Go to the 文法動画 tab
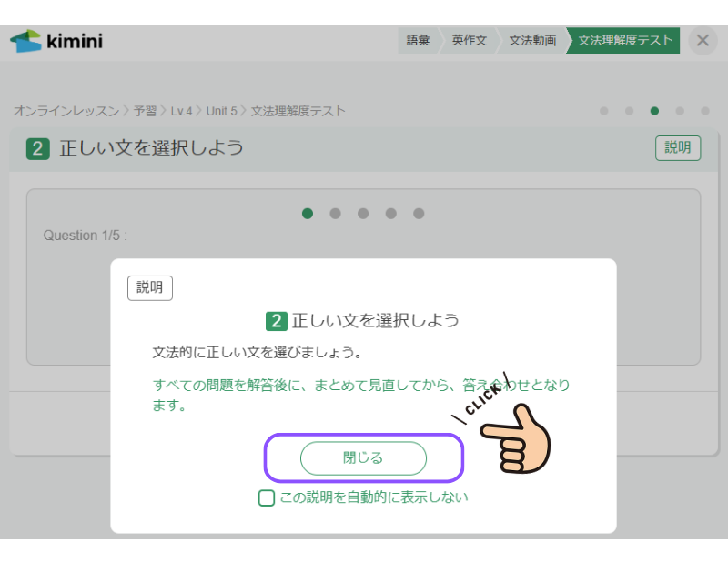 click(x=532, y=41)
